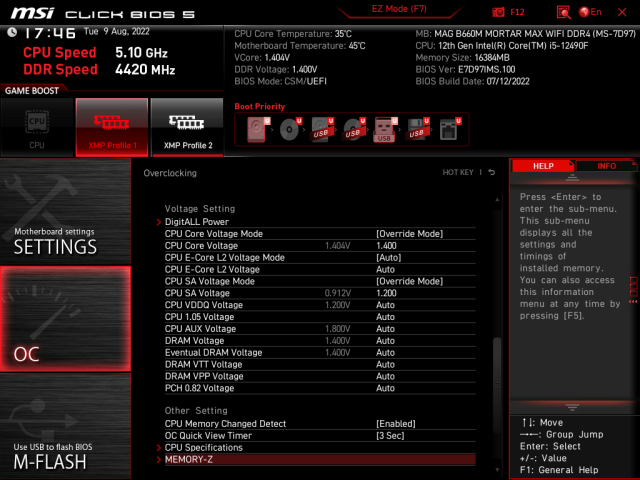
Task: Switch to the INFO tab
Action: [x=606, y=166]
